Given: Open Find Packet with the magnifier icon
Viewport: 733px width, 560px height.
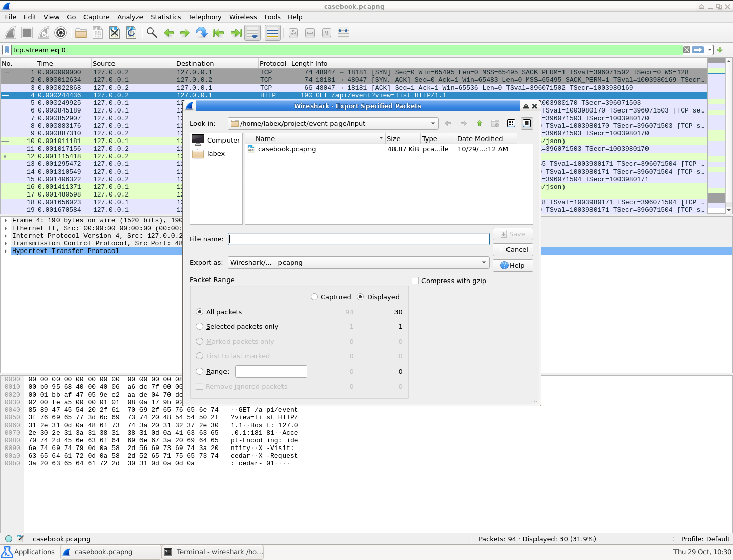Looking at the screenshot, I should pyautogui.click(x=152, y=33).
